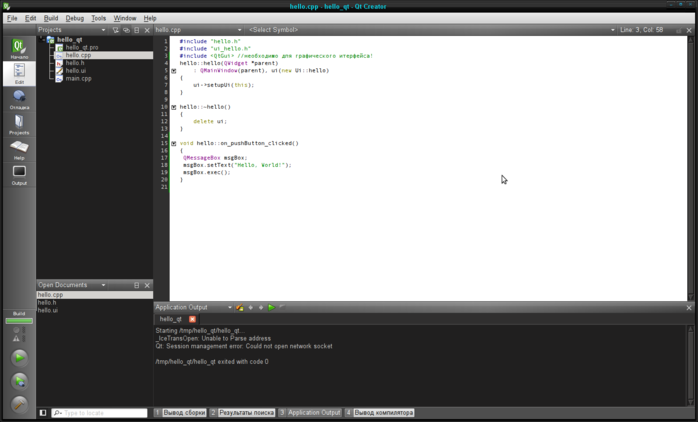698x422 pixels.
Task: Open the Window menu
Action: pyautogui.click(x=125, y=18)
